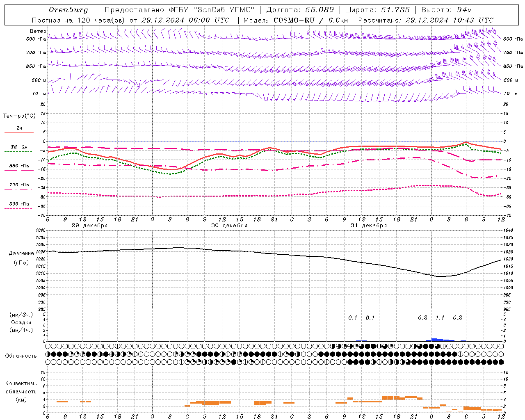Click the tallest blue precipitation bar
Image resolution: width=525 pixels, height=420 pixels.
434,340
